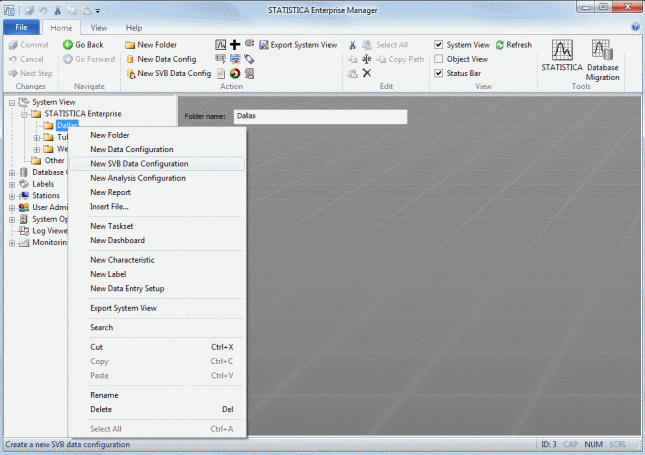
Task: Uncheck the System View checkbox
Action: [x=439, y=44]
